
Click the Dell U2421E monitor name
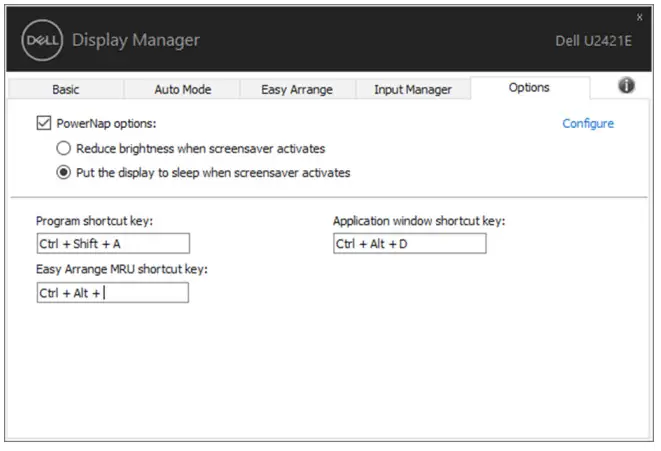594,41
